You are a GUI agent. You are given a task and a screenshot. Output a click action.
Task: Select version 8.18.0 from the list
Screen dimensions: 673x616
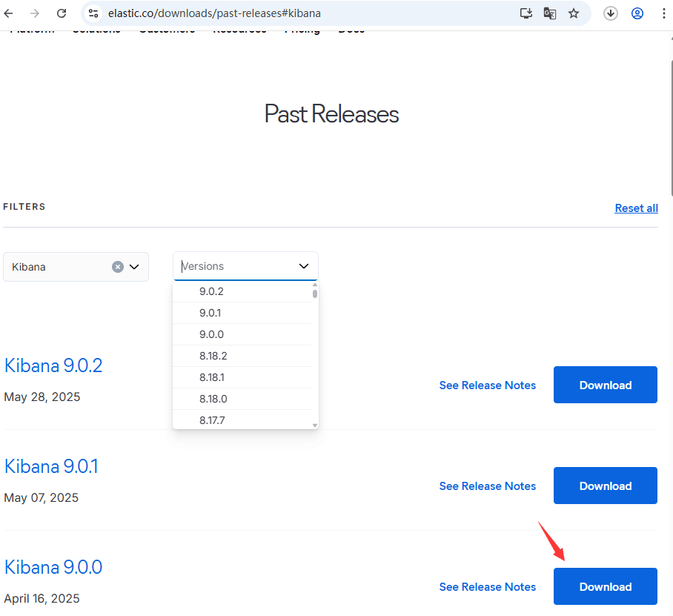click(x=242, y=399)
